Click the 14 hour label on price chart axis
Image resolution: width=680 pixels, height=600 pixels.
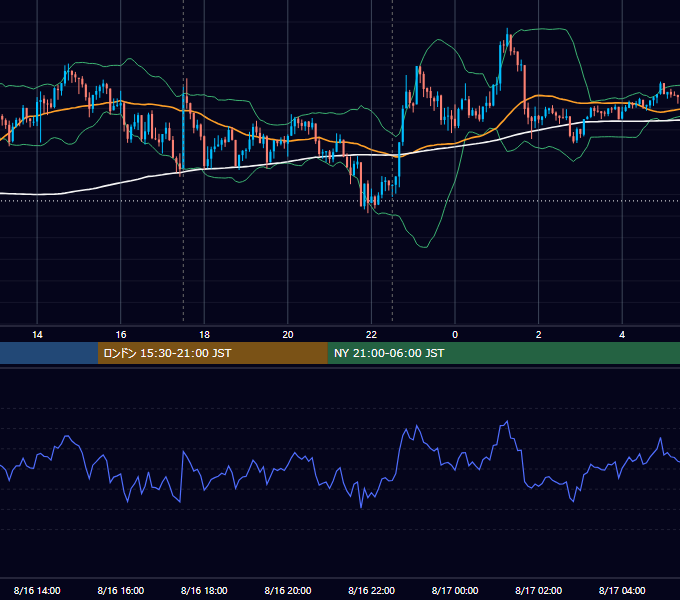point(37,335)
